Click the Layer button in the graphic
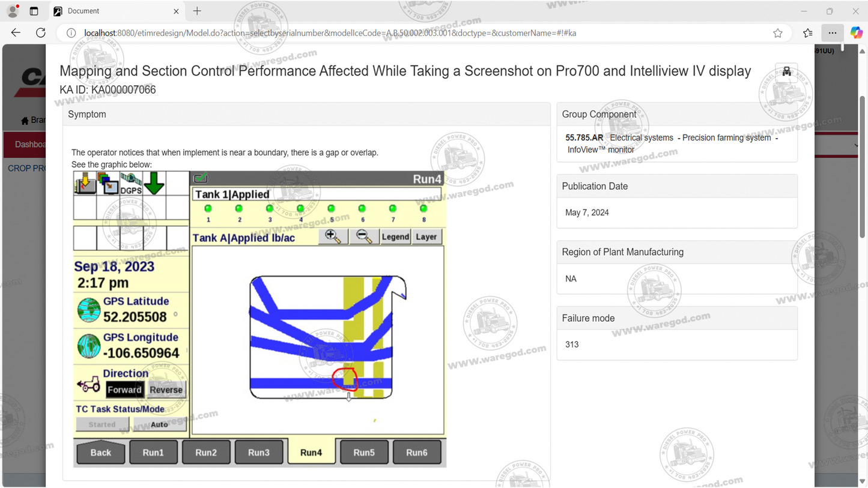868x488 pixels. 426,236
